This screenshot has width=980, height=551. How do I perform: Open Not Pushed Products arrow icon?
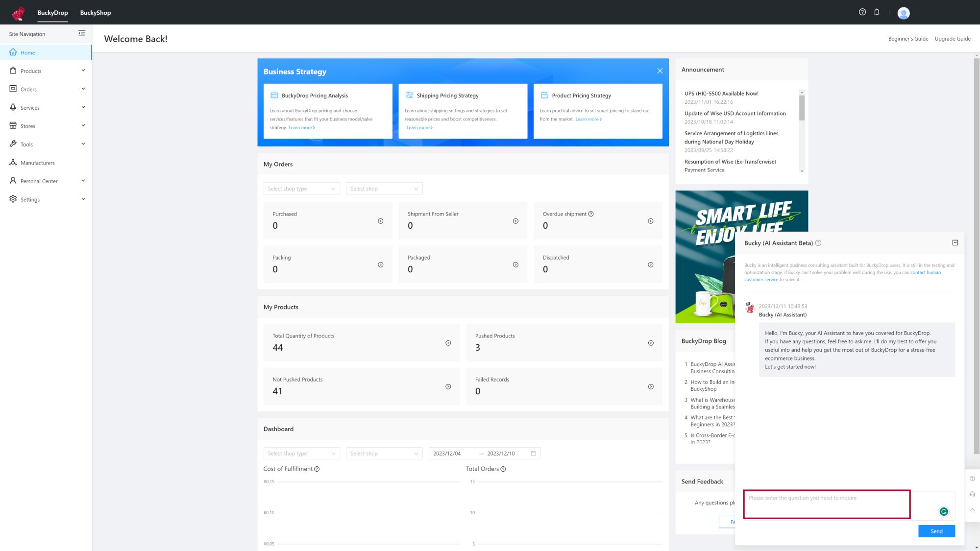point(448,387)
